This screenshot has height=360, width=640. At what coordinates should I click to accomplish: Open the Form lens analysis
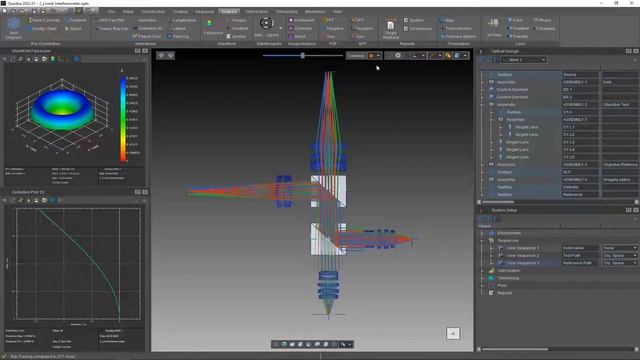(x=515, y=20)
